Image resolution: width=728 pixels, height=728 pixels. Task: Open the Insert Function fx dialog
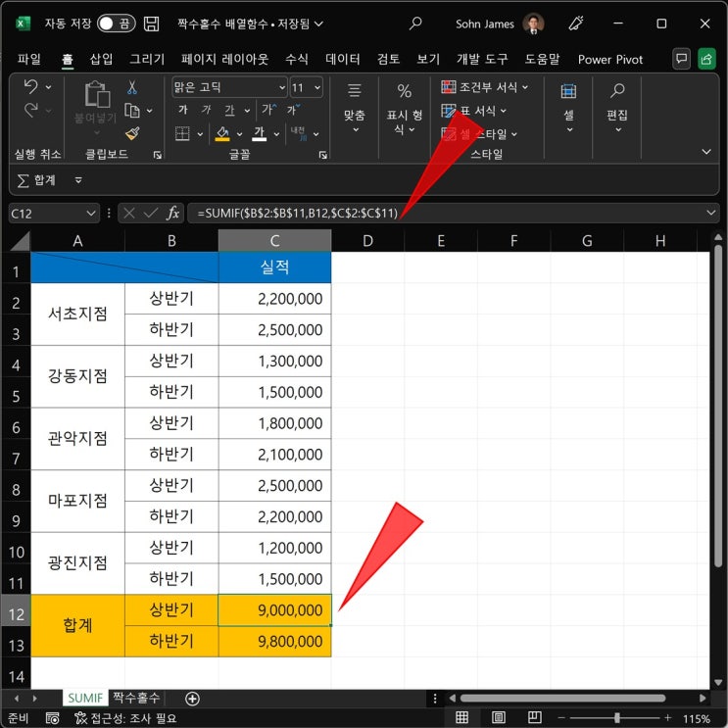[172, 213]
